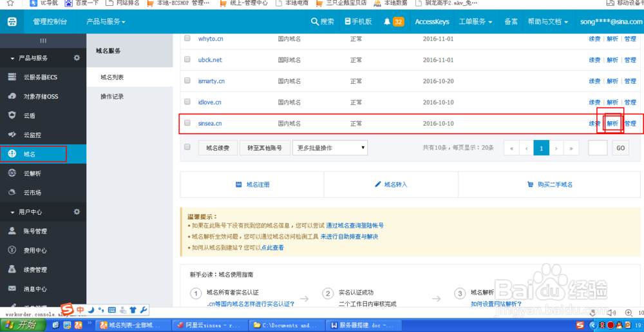Viewport: 644px width, 332px height.
Task: Toggle the select-all checkbox beside 域名续费
Action: (187, 147)
